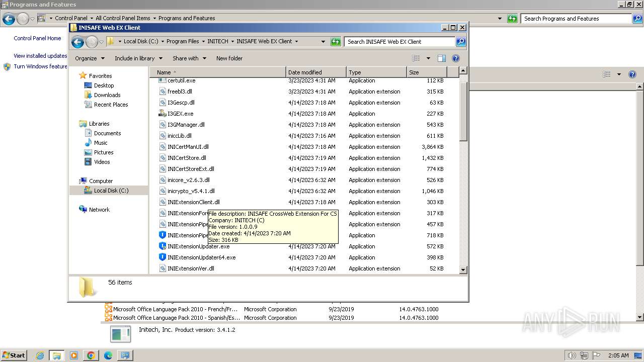Select Music library
This screenshot has width=644, height=362.
coord(101,143)
